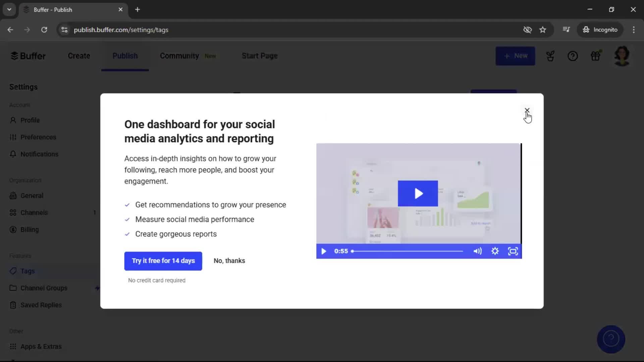
Task: Open the profile avatar menu
Action: point(622,56)
